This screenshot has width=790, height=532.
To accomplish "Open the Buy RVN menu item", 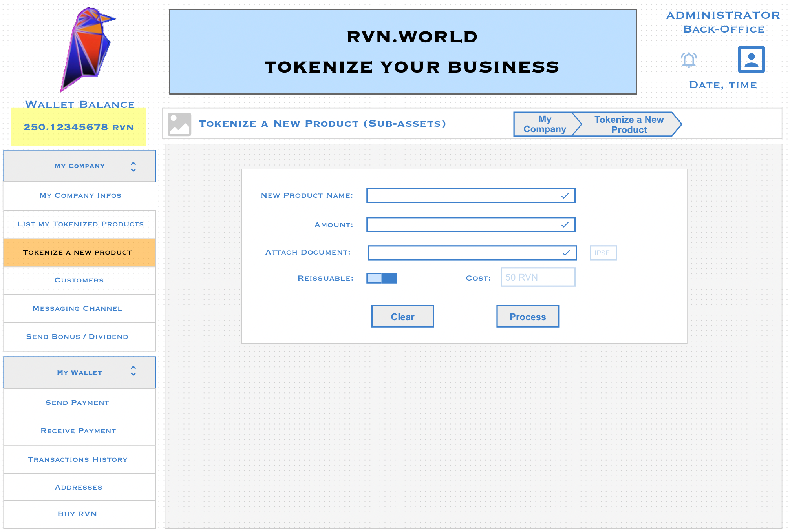I will [77, 514].
